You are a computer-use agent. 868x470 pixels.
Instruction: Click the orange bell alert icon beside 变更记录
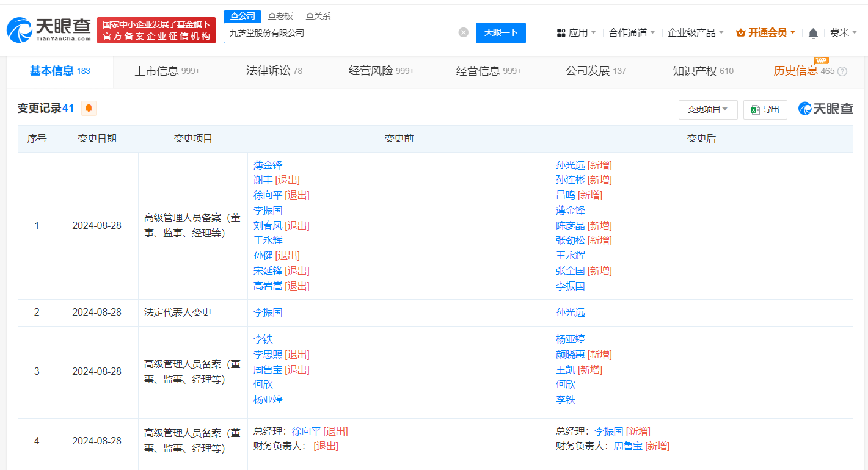tap(89, 108)
